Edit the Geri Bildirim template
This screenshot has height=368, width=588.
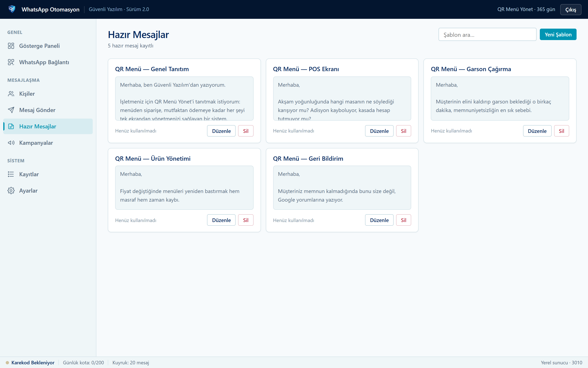pos(379,220)
